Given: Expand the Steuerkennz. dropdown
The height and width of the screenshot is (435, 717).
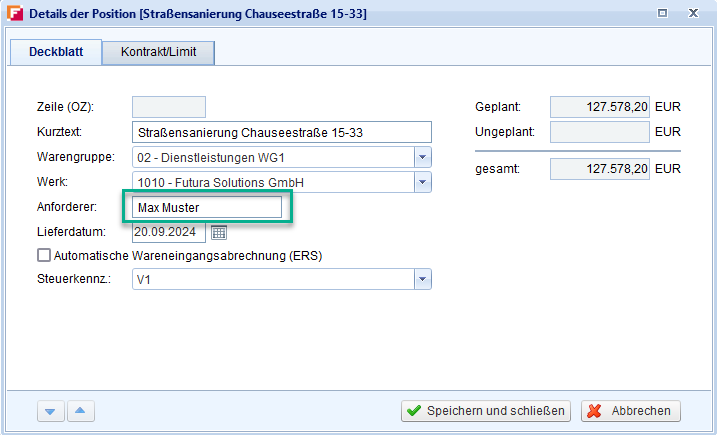Looking at the screenshot, I should [x=422, y=280].
